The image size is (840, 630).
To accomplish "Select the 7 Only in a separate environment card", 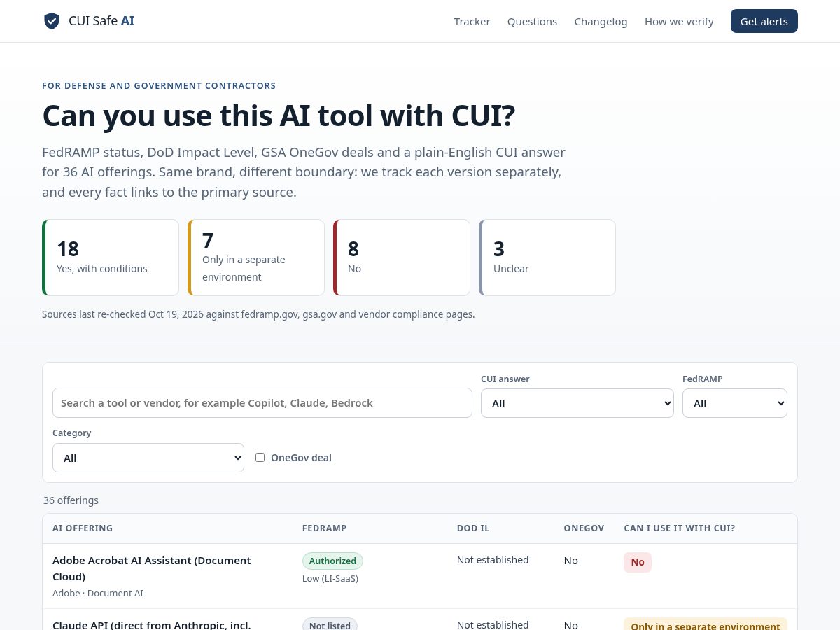I will point(256,258).
